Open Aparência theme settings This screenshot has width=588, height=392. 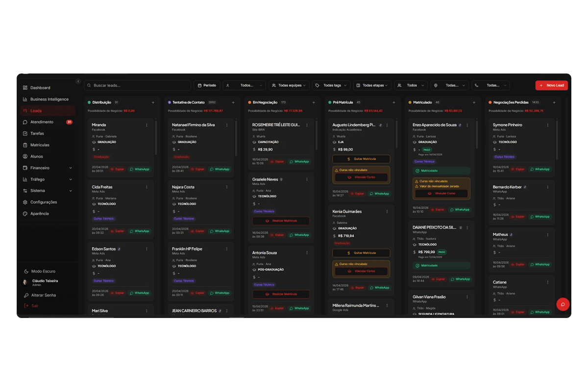(x=48, y=214)
